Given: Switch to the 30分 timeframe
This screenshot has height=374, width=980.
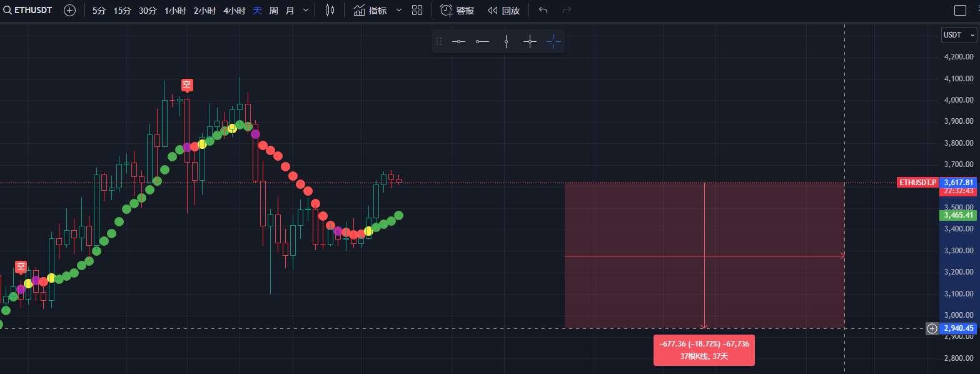Looking at the screenshot, I should point(148,10).
